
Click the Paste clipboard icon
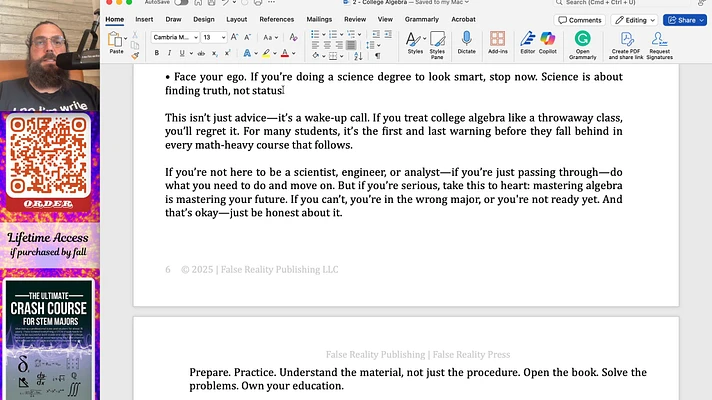(116, 42)
